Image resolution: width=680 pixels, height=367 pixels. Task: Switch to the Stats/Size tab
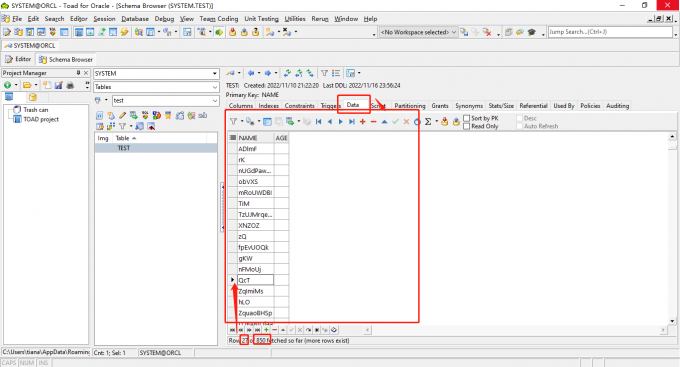tap(501, 106)
